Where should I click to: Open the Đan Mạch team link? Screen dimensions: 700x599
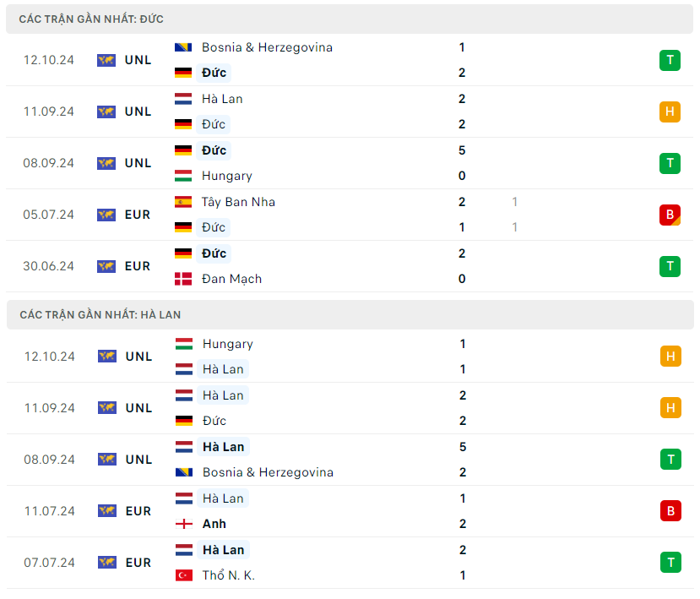(231, 279)
